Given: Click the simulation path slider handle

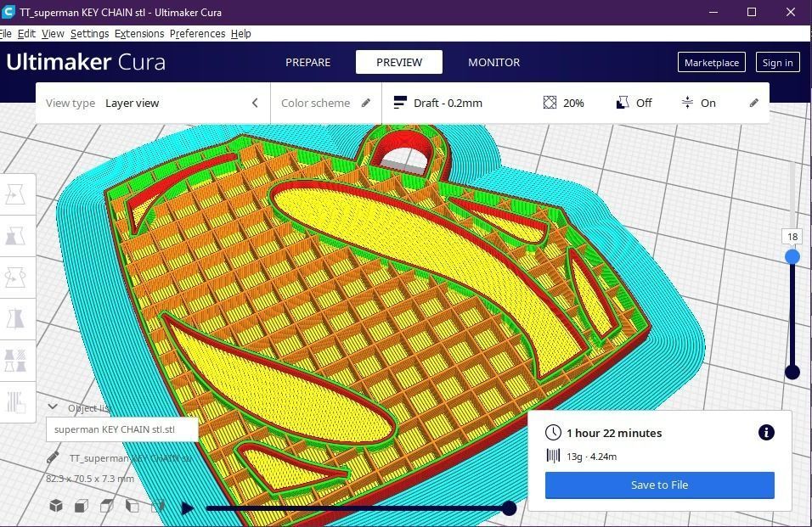Looking at the screenshot, I should point(509,508).
